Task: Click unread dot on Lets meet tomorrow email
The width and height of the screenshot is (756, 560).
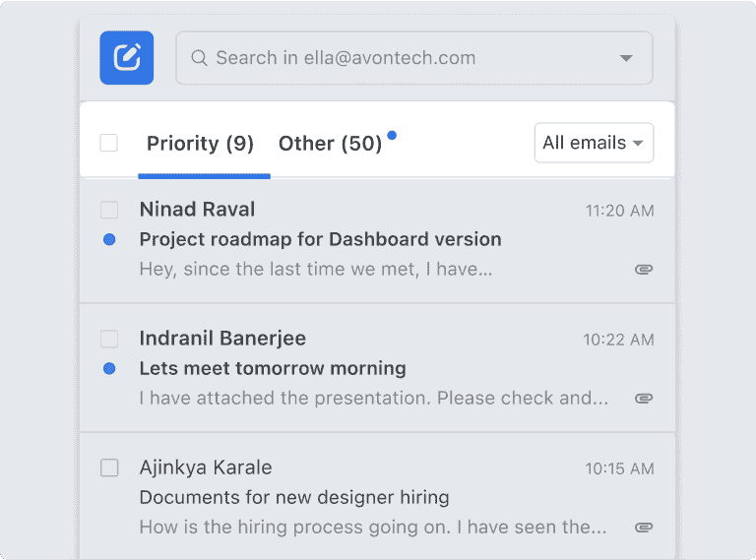Action: (x=109, y=369)
